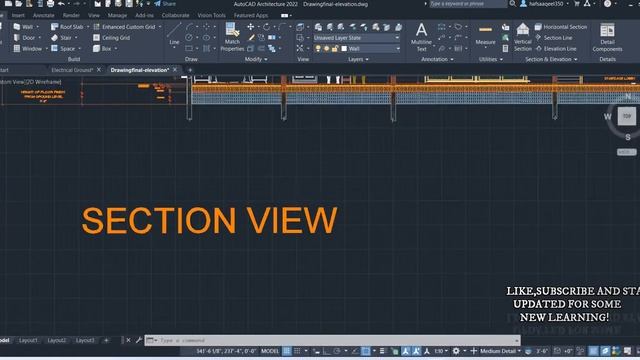This screenshot has width=640, height=360.
Task: Toggle lineweight display in status bar
Action: pyautogui.click(x=382, y=351)
